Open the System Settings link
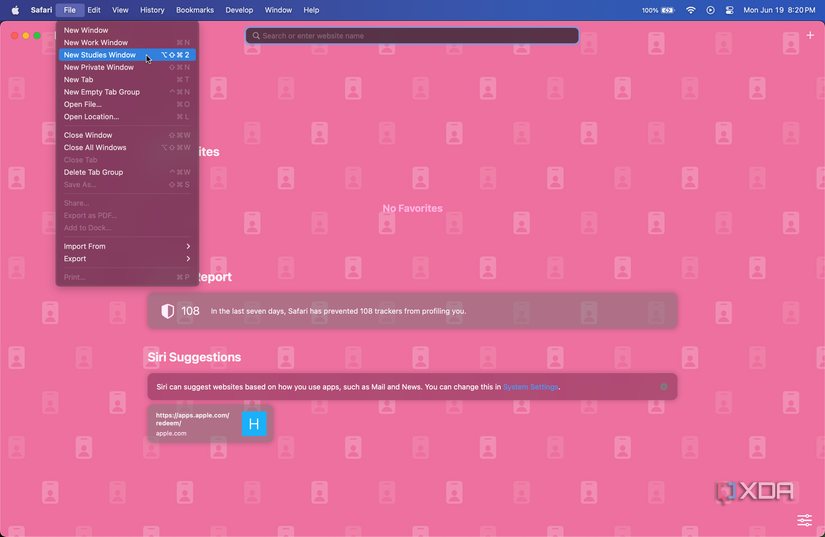This screenshot has height=537, width=825. pyautogui.click(x=530, y=387)
